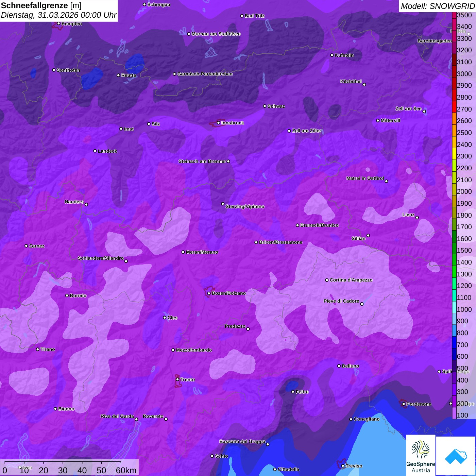This screenshot has width=476, height=476.
Task: Click the 'Steinach am Brenner' label
Action: [202, 161]
